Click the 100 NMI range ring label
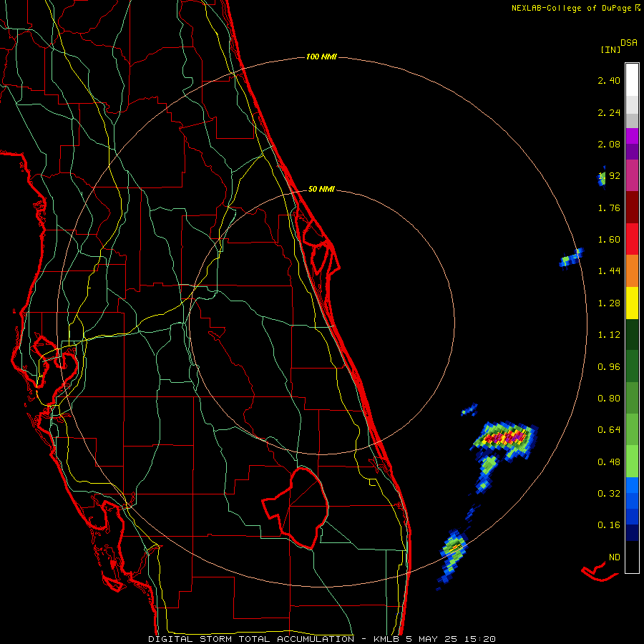The image size is (644, 644). (x=321, y=57)
